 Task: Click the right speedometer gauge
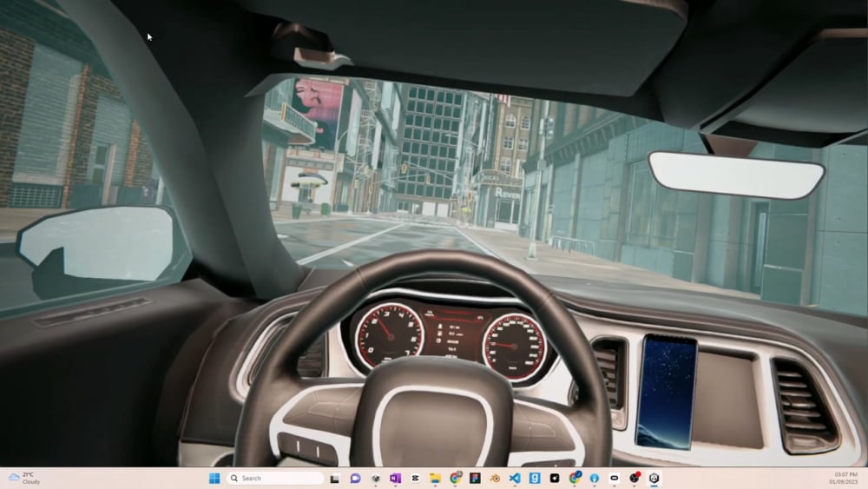(514, 347)
